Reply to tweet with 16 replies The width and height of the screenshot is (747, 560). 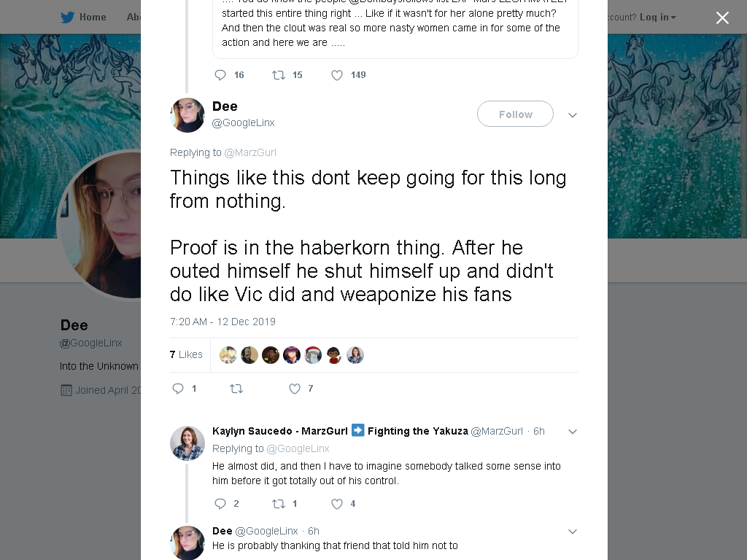[x=220, y=75]
